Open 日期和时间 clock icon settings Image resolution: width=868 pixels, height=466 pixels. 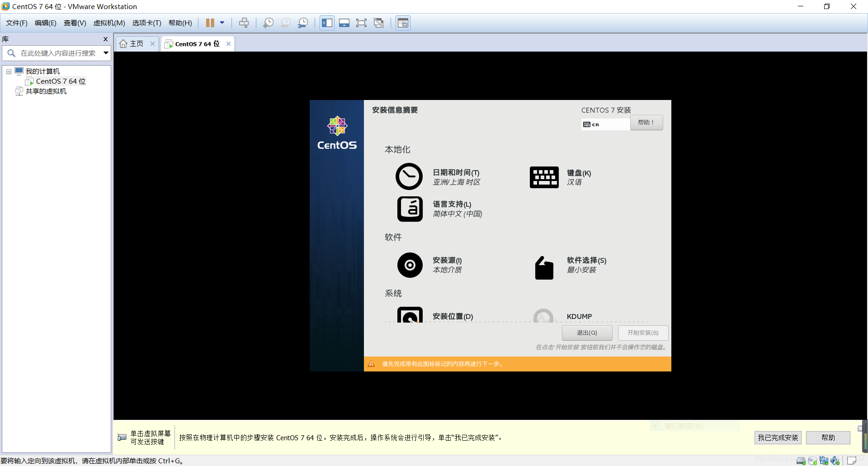coord(409,176)
